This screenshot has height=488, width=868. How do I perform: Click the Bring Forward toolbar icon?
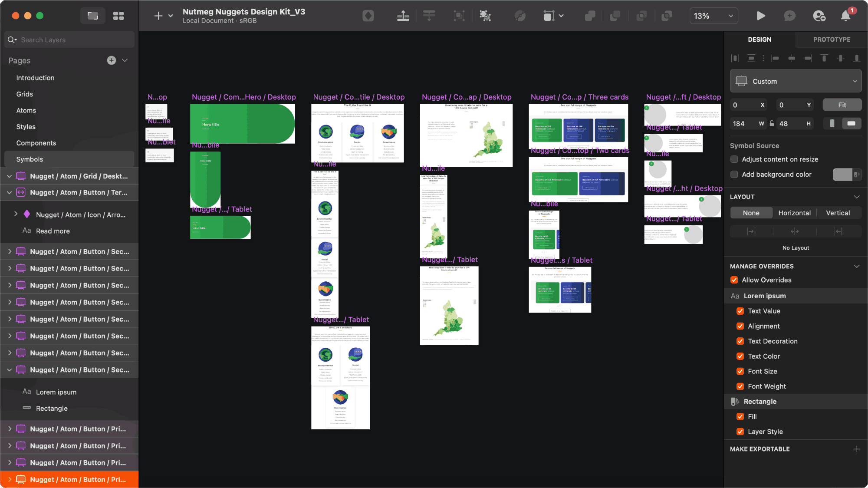[403, 16]
